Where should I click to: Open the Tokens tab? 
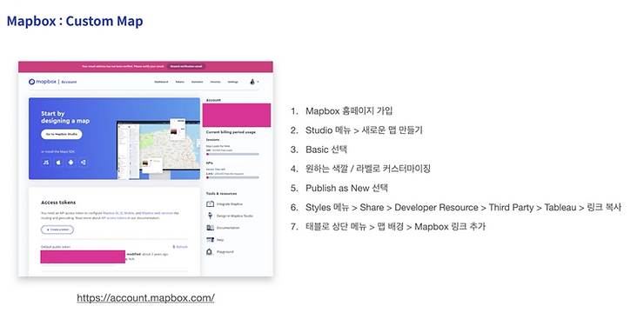point(180,82)
